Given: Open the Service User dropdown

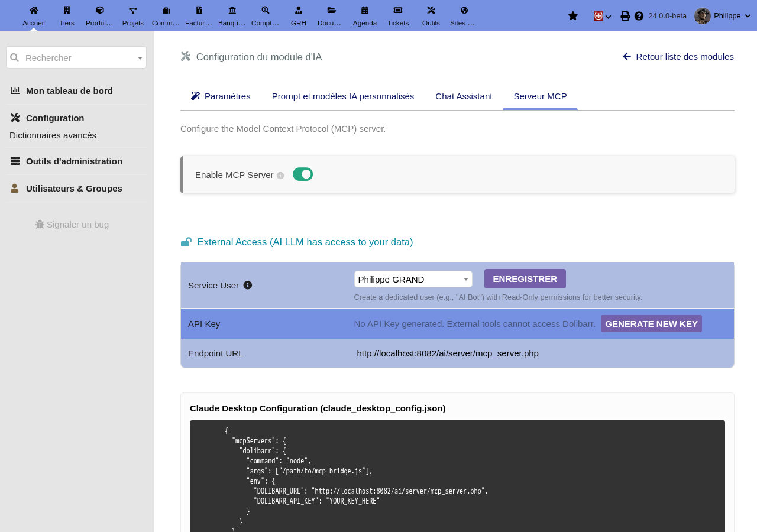Looking at the screenshot, I should (x=413, y=279).
